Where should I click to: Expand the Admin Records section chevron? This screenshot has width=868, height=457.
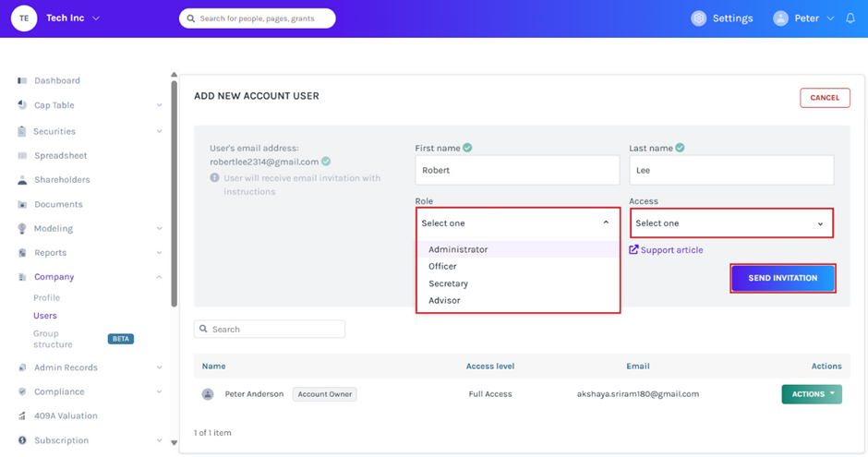click(159, 367)
